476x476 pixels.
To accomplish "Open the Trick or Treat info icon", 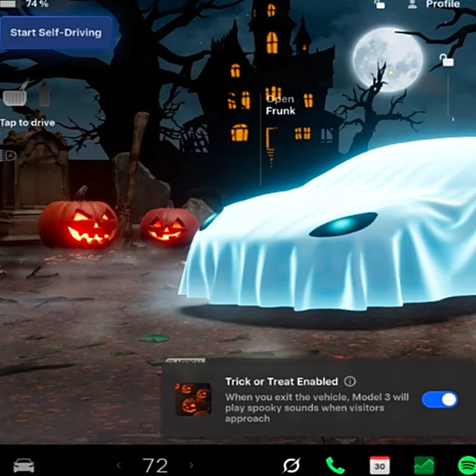I will tap(350, 381).
